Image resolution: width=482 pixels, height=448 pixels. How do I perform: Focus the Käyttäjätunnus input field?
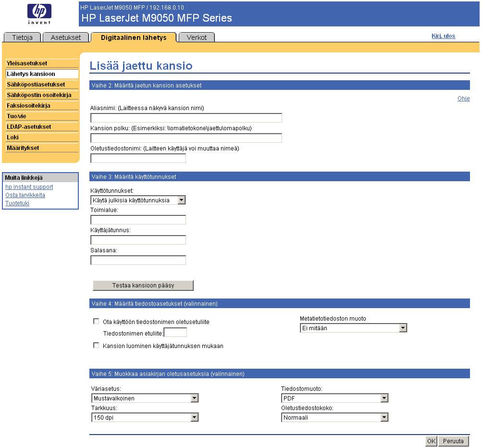[138, 240]
